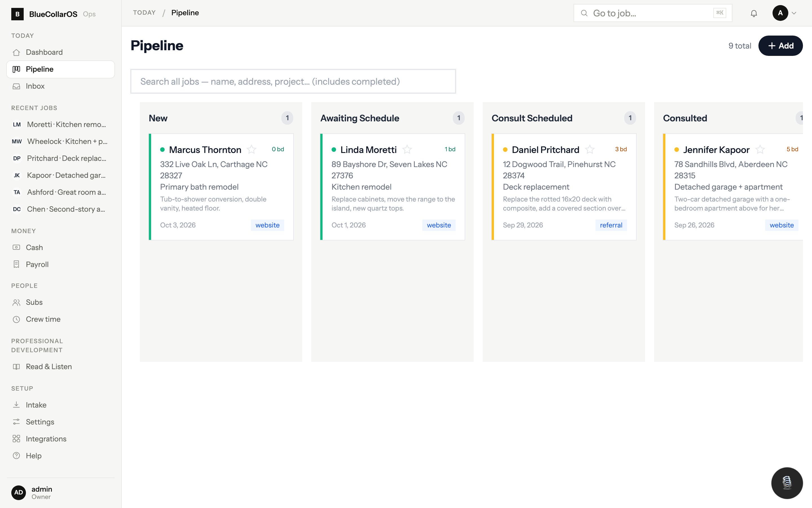This screenshot has width=812, height=508.
Task: Open recent job Kapoor Detached garage
Action: [x=60, y=175]
